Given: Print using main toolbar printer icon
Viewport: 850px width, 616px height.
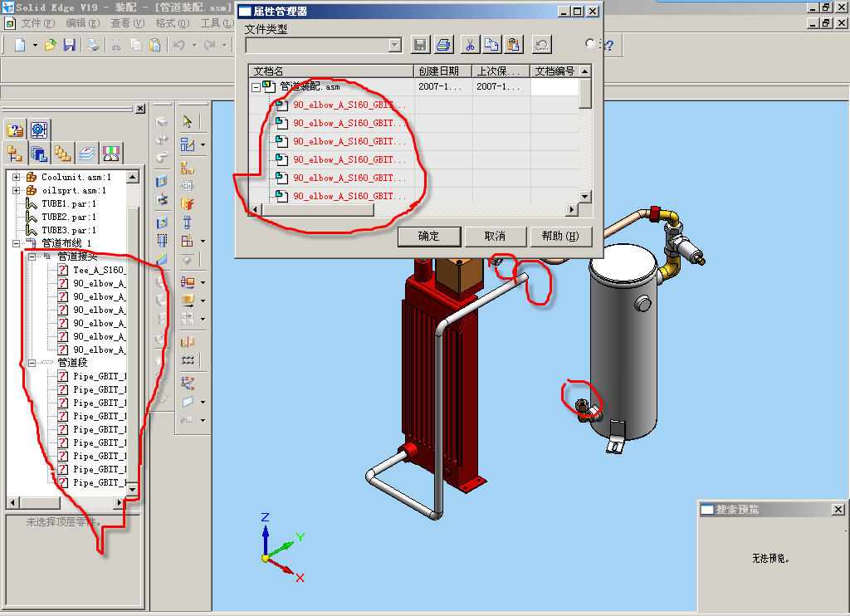Looking at the screenshot, I should point(93,45).
